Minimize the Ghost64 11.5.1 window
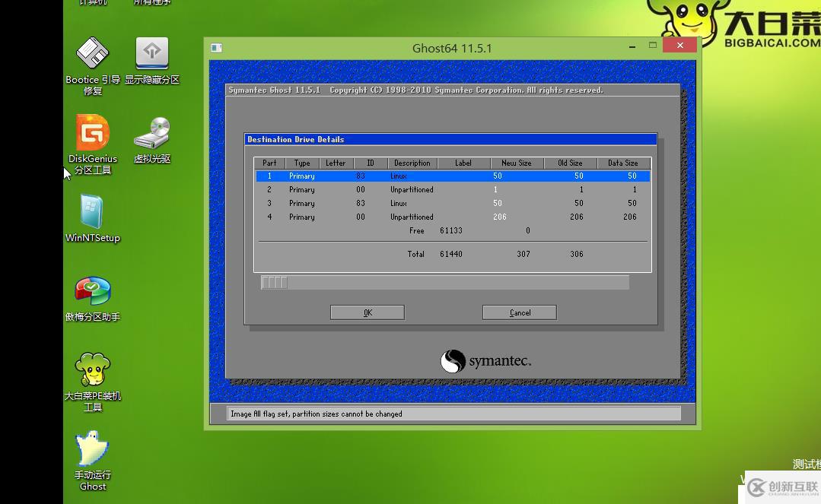Image resolution: width=821 pixels, height=504 pixels. 632,46
